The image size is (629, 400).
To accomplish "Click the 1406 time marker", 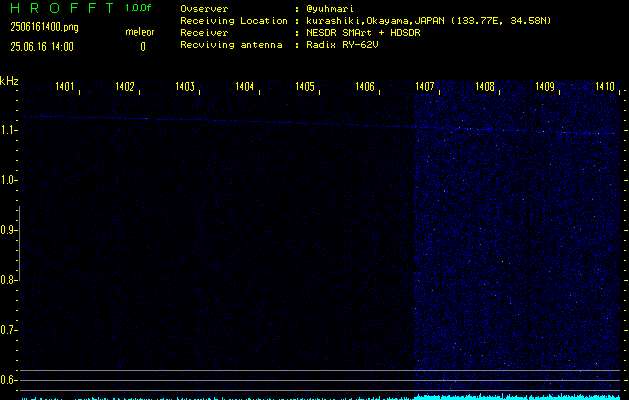I will pyautogui.click(x=365, y=86).
